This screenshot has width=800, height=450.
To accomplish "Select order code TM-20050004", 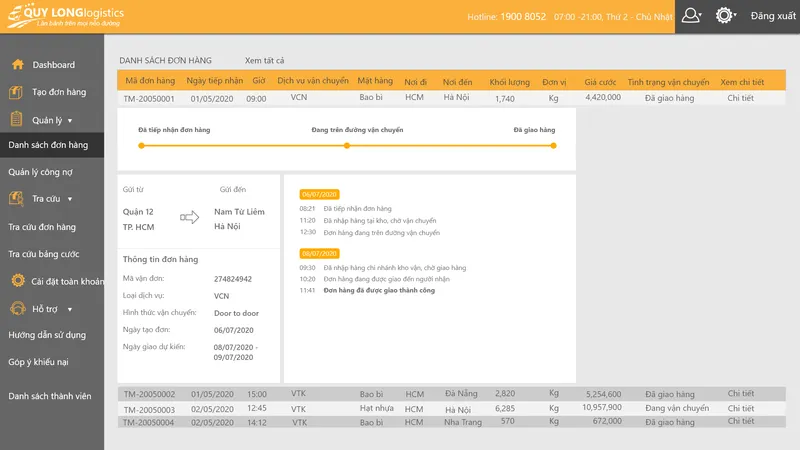I will (149, 422).
